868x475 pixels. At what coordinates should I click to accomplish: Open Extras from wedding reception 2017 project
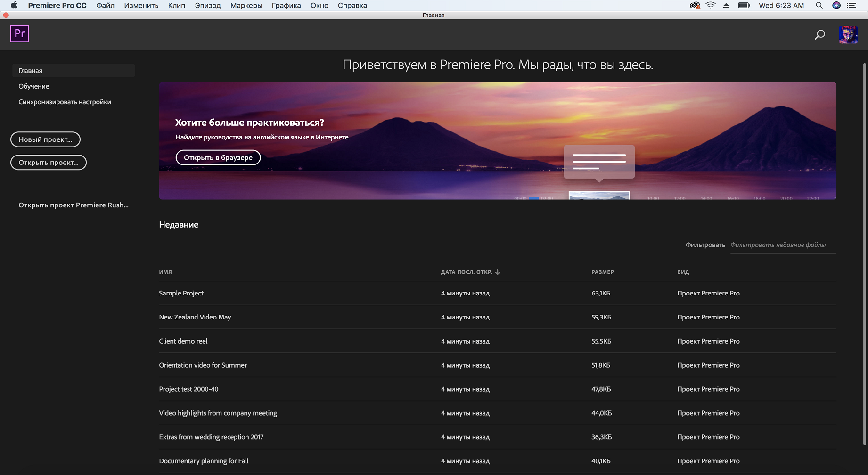pyautogui.click(x=498, y=437)
